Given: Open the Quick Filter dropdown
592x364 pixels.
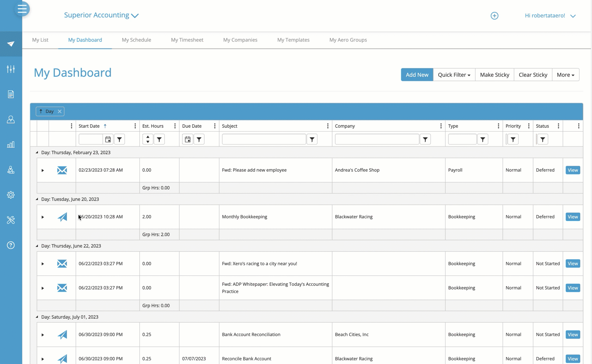Looking at the screenshot, I should point(454,75).
